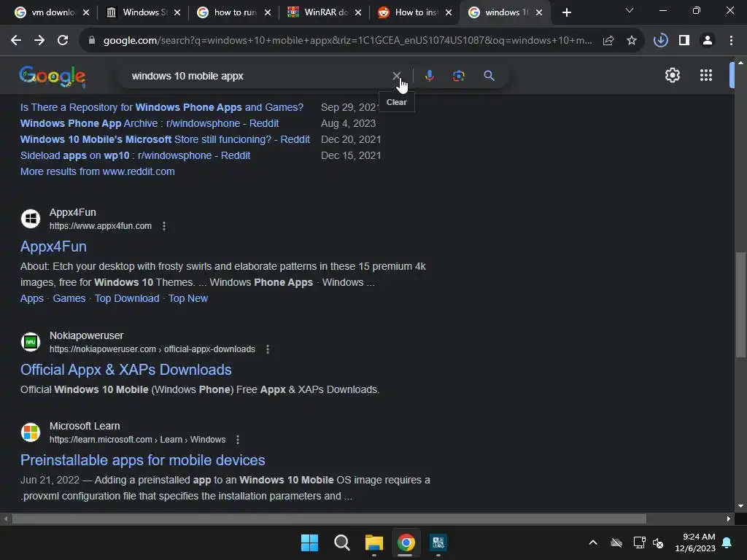Open a new browser tab
This screenshot has width=747, height=560.
tap(566, 13)
